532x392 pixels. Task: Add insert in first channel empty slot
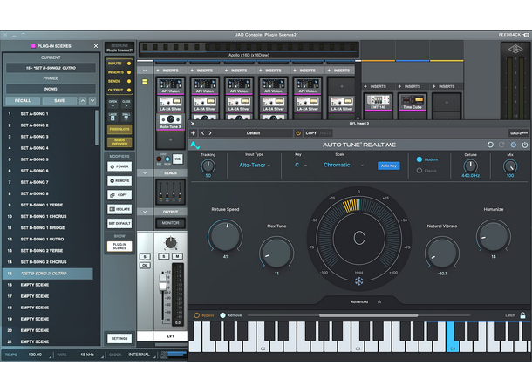pos(170,139)
